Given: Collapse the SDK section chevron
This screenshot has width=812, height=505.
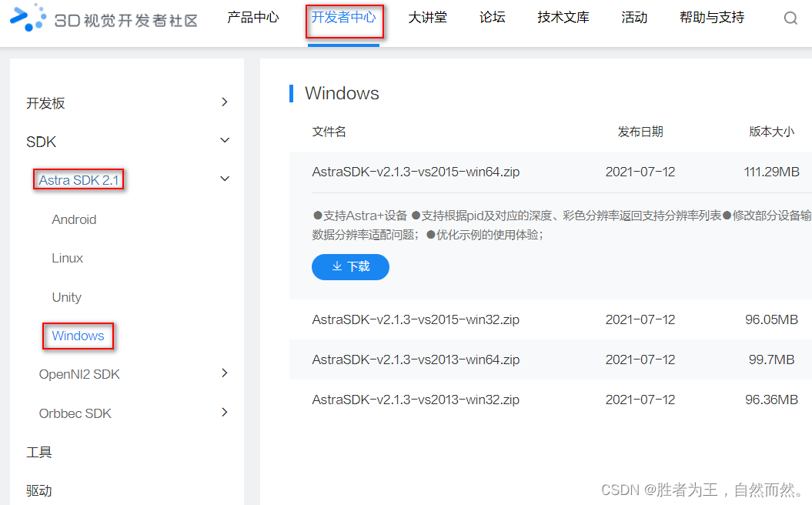Looking at the screenshot, I should point(225,140).
